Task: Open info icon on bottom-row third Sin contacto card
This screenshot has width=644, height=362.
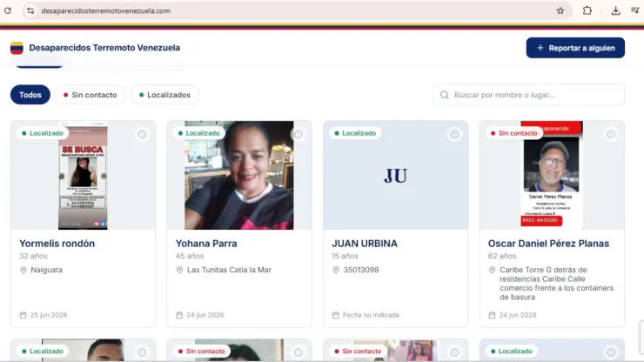Action: (x=454, y=352)
